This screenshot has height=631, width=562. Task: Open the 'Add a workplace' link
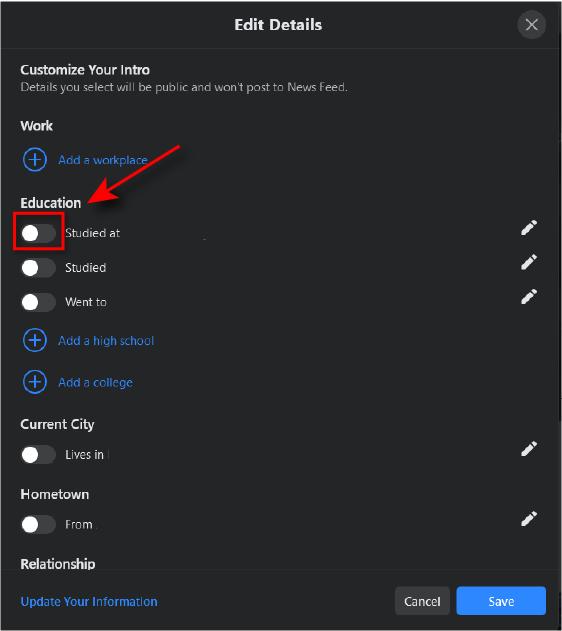coord(103,160)
